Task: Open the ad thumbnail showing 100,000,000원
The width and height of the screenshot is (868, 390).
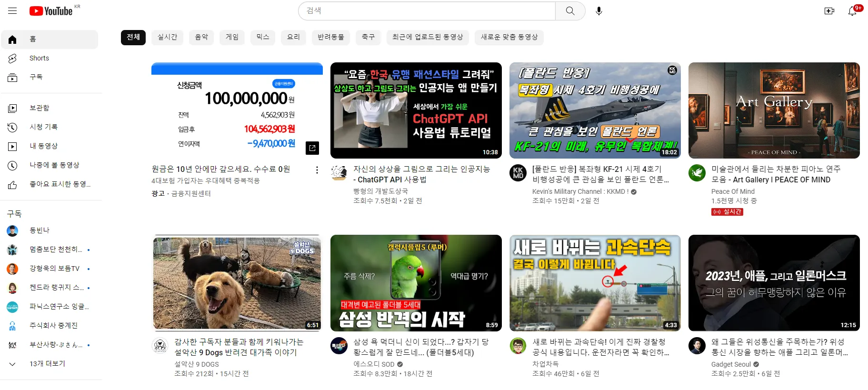Action: pyautogui.click(x=237, y=110)
